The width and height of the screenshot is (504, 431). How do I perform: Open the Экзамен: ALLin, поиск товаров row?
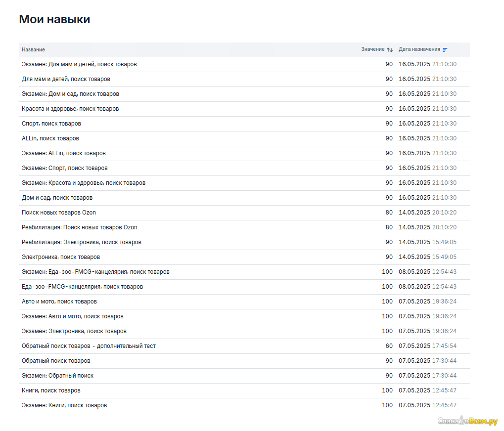click(x=244, y=154)
